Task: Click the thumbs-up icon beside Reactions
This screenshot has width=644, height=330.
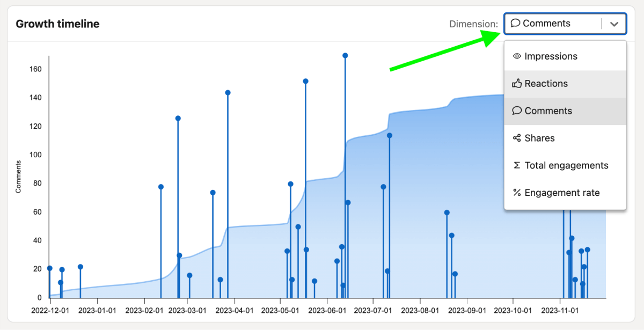Action: pos(517,83)
